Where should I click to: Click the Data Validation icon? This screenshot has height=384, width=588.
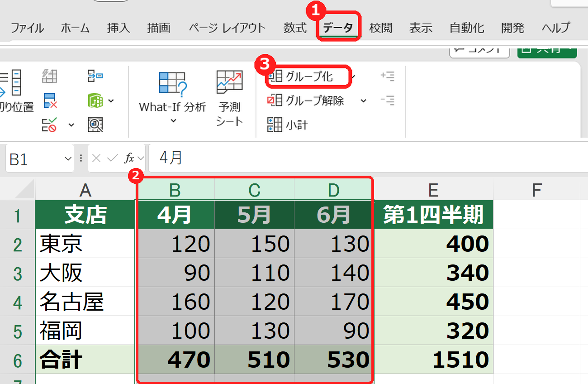[x=49, y=124]
